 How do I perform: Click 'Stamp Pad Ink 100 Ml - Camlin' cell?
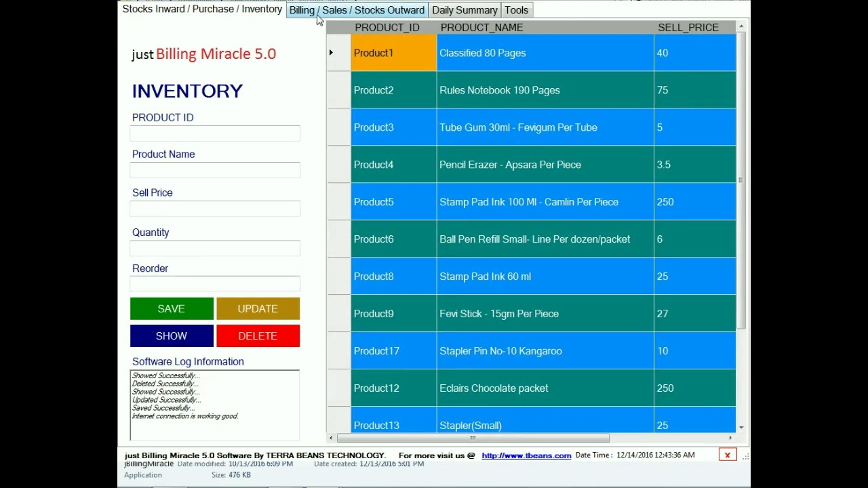545,202
